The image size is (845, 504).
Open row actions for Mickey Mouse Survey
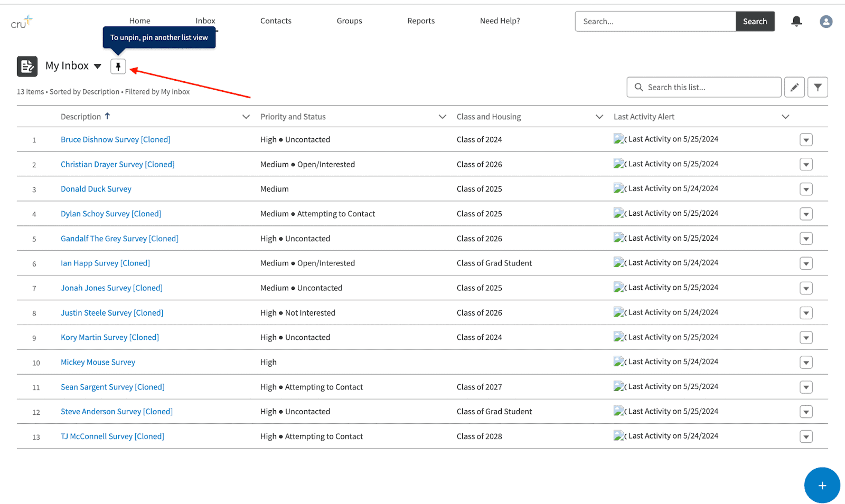[x=806, y=363]
